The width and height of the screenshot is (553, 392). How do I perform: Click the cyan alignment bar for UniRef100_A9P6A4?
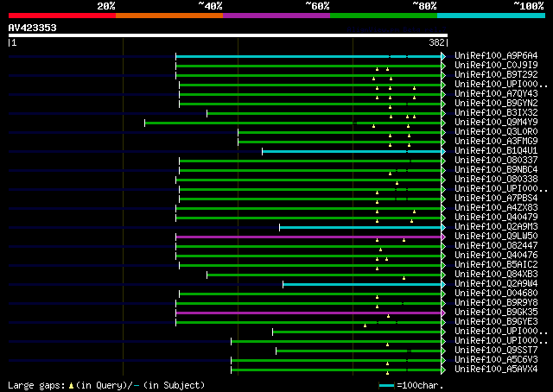tap(308, 56)
